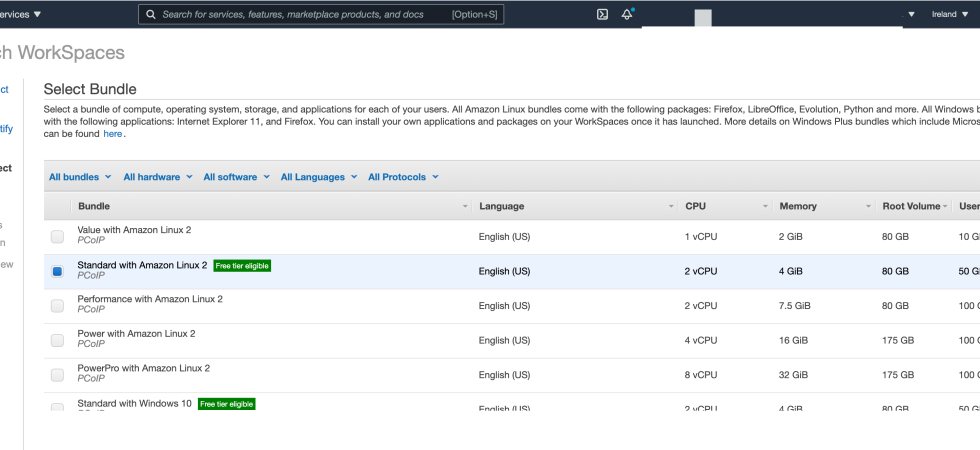The height and width of the screenshot is (450, 980).
Task: Click the Memory column header
Action: pyautogui.click(x=798, y=206)
